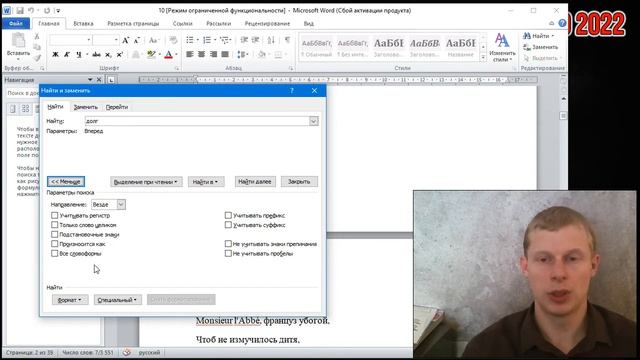Click 'Заменить' in the Editing ribbon group
The width and height of the screenshot is (640, 360).
pyautogui.click(x=541, y=47)
